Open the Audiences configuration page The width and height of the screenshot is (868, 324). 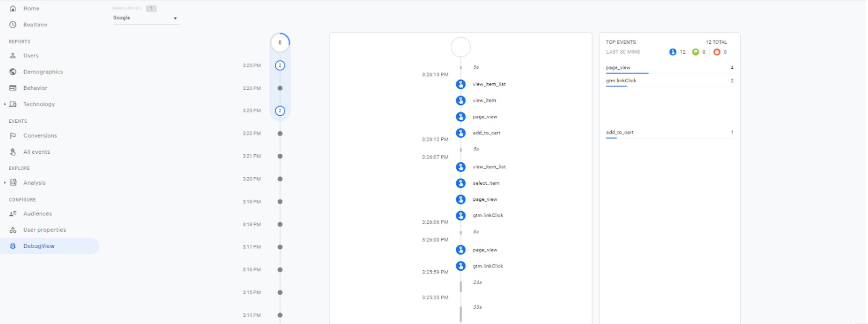(x=37, y=213)
